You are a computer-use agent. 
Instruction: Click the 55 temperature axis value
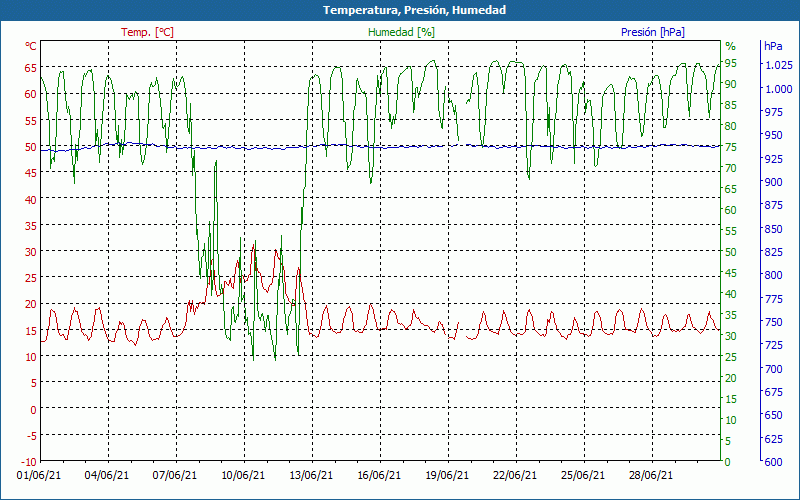(31, 120)
